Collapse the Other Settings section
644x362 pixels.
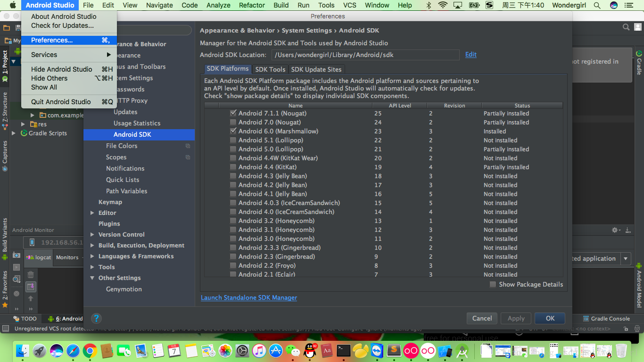tap(92, 278)
